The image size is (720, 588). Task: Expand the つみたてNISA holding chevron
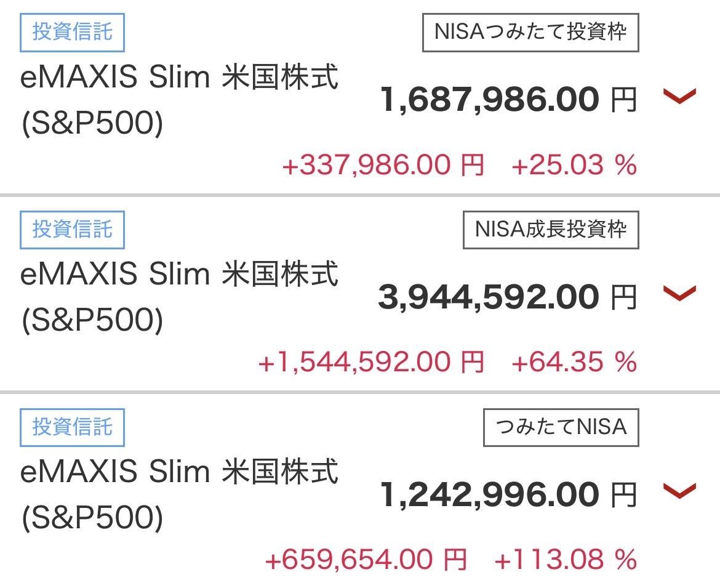[x=679, y=491]
